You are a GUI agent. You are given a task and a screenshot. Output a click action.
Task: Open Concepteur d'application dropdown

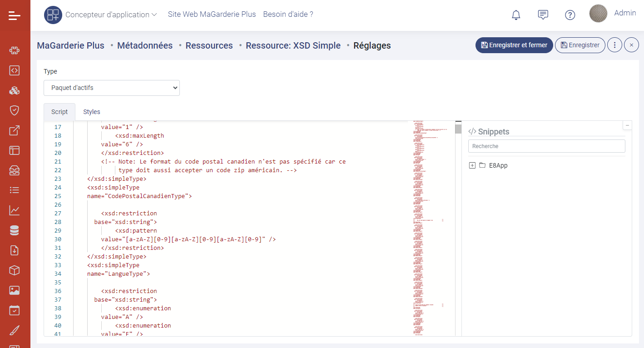[111, 15]
